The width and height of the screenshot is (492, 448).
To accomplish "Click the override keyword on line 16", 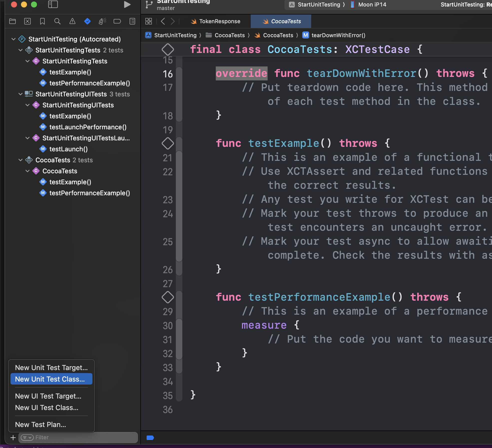I will coord(242,73).
